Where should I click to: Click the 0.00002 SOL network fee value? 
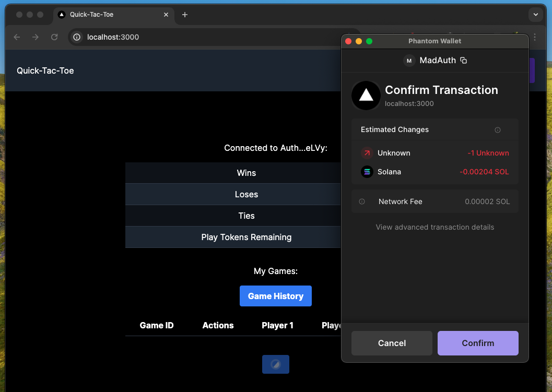[x=487, y=201]
